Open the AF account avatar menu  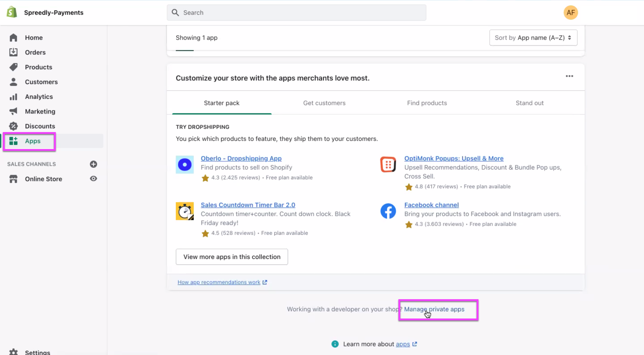click(571, 12)
